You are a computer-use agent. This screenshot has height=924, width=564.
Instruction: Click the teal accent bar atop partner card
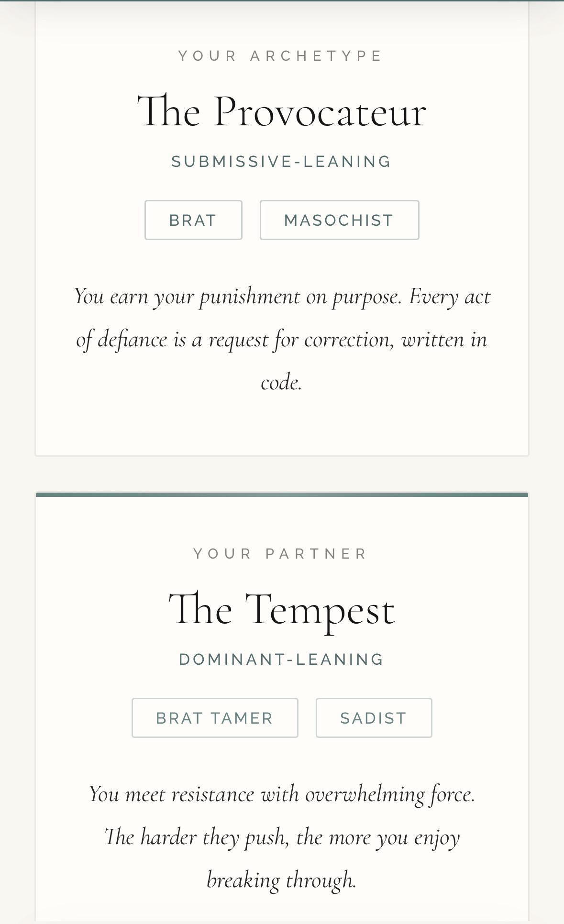pos(282,495)
